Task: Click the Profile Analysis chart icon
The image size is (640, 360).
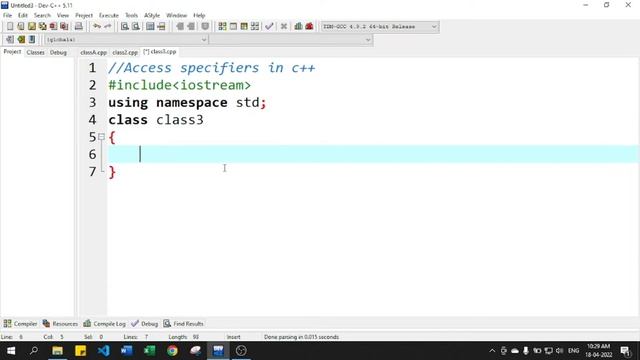Action: tap(298, 27)
